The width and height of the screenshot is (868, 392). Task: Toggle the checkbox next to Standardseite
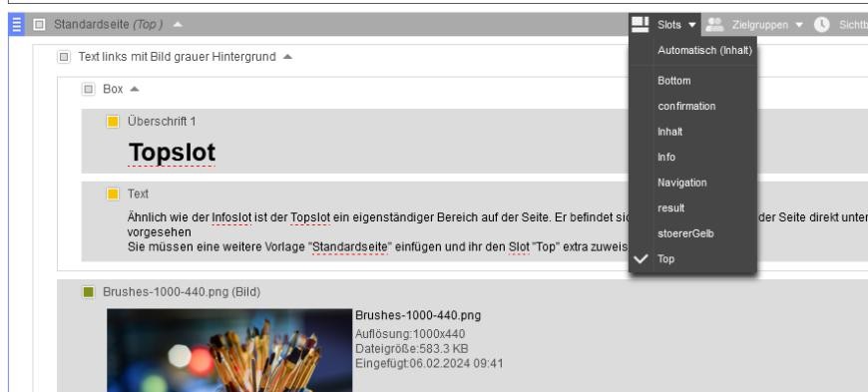tap(39, 24)
